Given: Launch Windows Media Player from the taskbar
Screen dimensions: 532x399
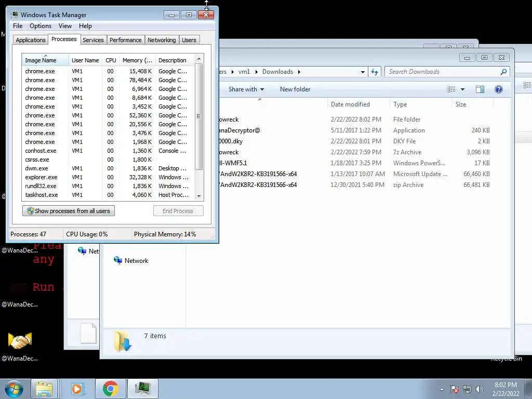Looking at the screenshot, I should 77,389.
